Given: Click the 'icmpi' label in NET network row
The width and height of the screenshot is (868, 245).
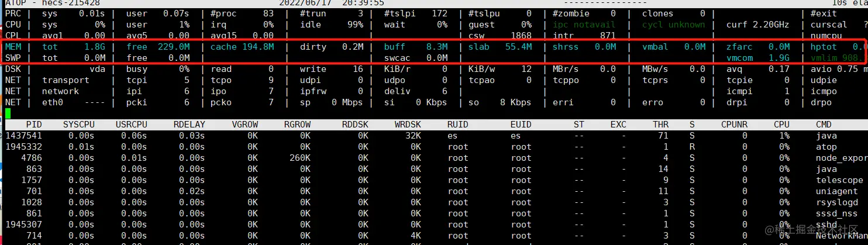Looking at the screenshot, I should [x=738, y=91].
